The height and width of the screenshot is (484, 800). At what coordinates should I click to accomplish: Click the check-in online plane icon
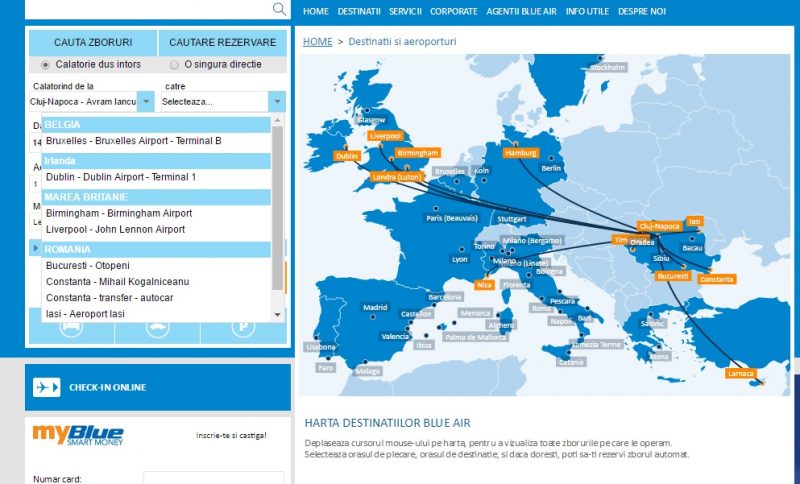pos(46,387)
